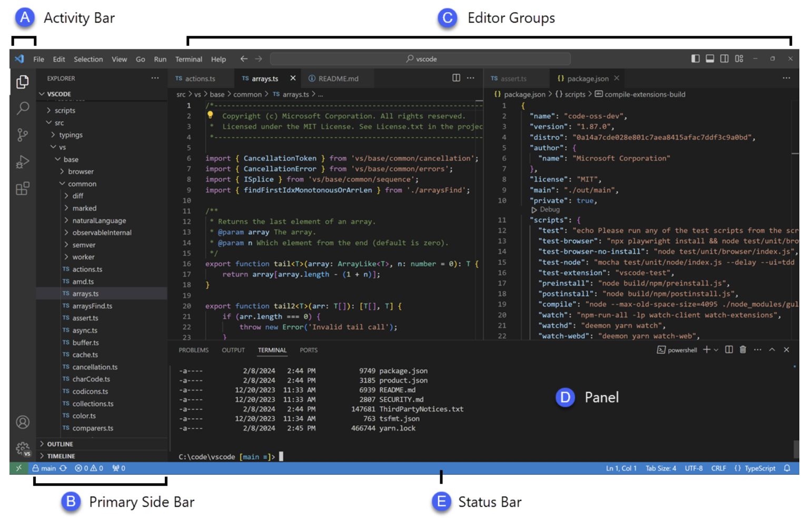This screenshot has width=812, height=521.
Task: Kill the terminal with trash icon
Action: click(743, 349)
